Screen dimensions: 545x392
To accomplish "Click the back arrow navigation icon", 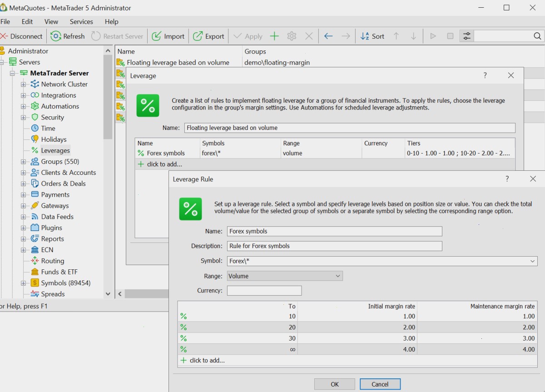I will 328,36.
